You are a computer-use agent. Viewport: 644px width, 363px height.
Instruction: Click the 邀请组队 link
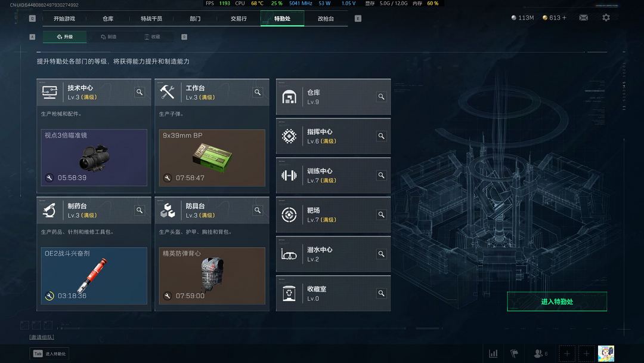pos(42,337)
